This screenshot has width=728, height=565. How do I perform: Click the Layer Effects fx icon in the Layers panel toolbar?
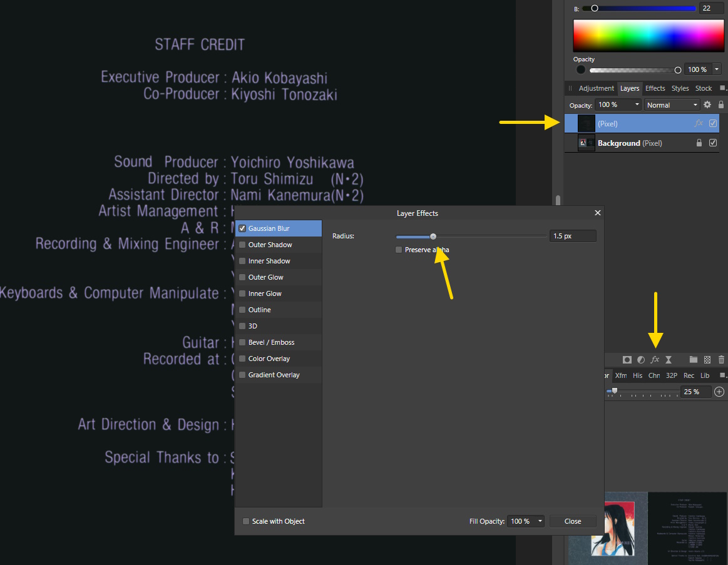655,360
